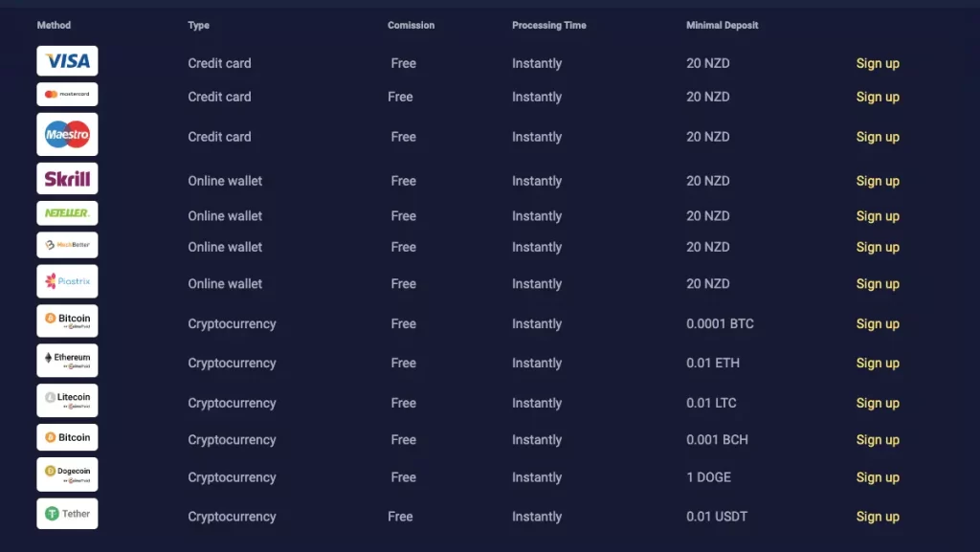Click Sign up next to 0.01 ETH

[x=878, y=364]
